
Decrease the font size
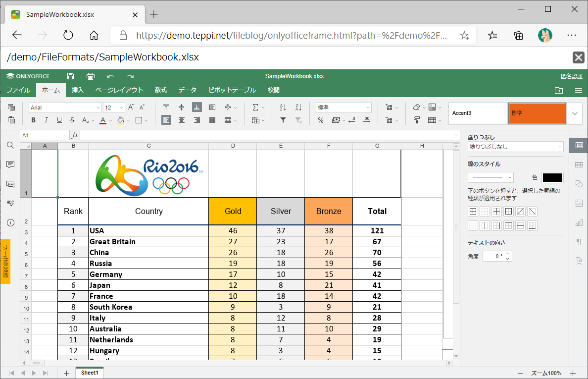(142, 108)
